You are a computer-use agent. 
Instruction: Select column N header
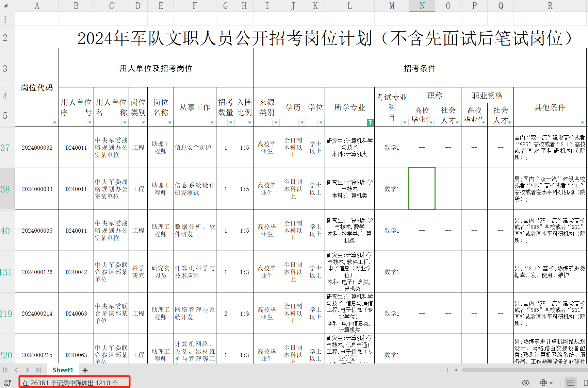point(422,6)
